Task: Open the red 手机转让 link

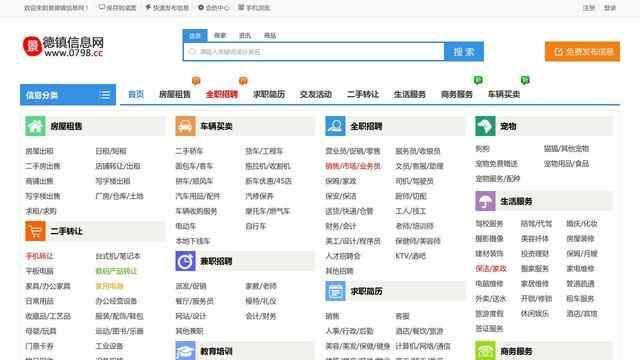Action: point(39,256)
